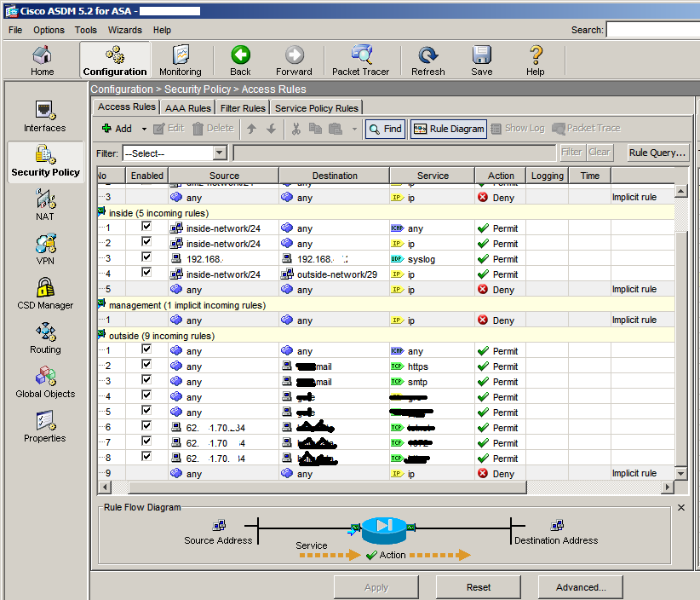Viewport: 700px width, 600px height.
Task: Launch the Packet Tracer tool
Action: click(x=360, y=61)
